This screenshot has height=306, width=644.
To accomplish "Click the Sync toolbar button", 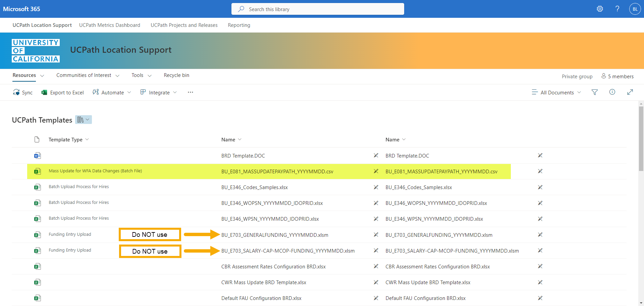I will click(23, 93).
